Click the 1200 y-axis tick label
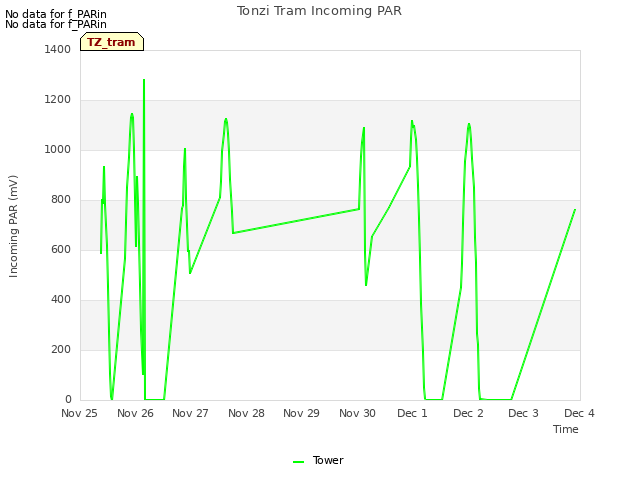The width and height of the screenshot is (640, 480). tap(58, 100)
